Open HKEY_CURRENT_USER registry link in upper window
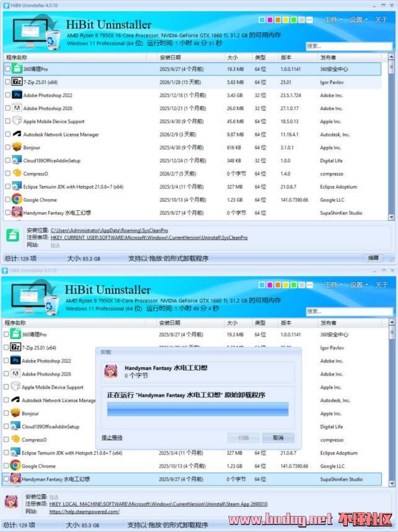 [x=149, y=238]
